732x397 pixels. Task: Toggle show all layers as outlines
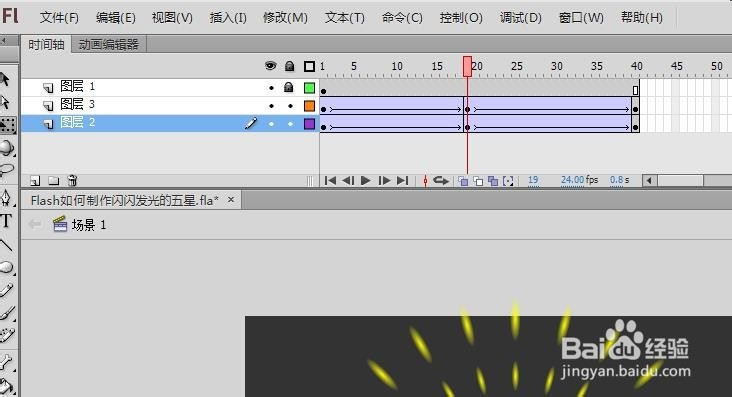pyautogui.click(x=309, y=66)
